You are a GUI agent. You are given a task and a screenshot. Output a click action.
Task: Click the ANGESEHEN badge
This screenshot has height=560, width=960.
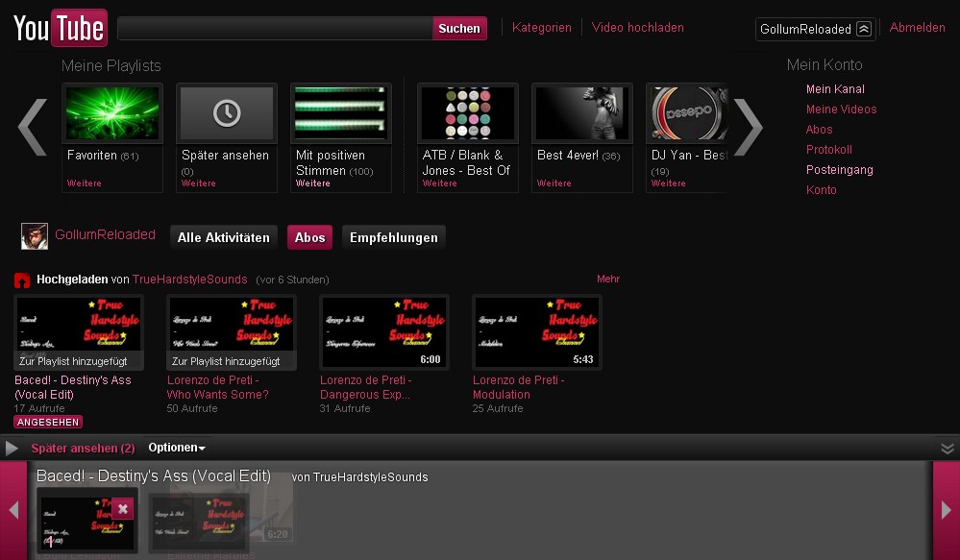coord(48,423)
